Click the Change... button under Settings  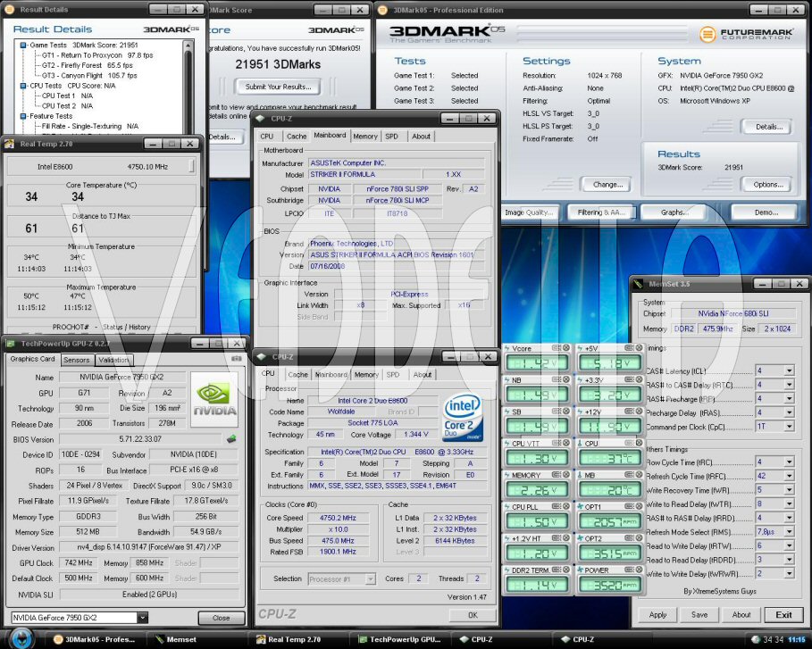point(608,184)
